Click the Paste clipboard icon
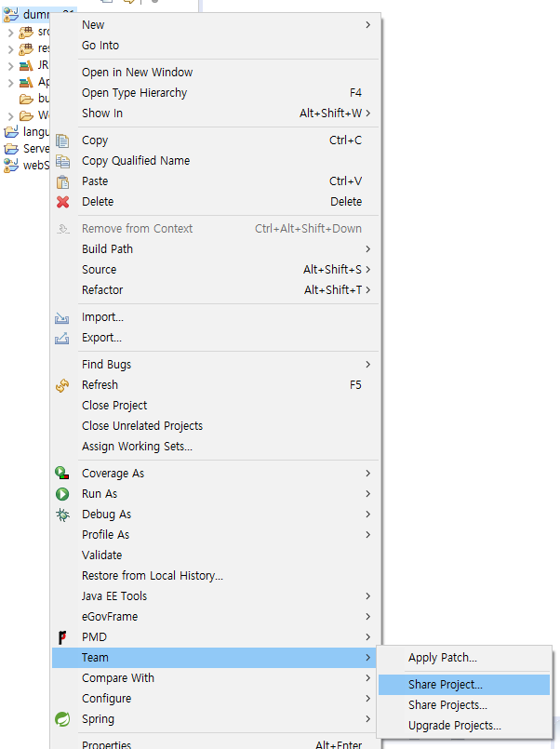 (x=63, y=181)
